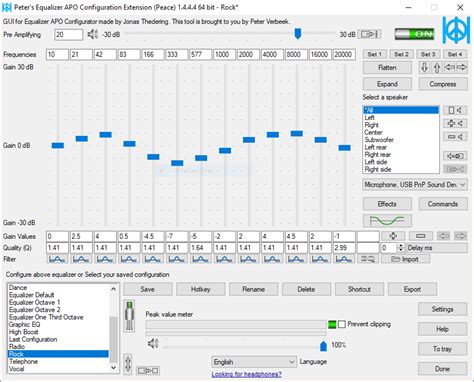Save the current configuration

point(148,289)
